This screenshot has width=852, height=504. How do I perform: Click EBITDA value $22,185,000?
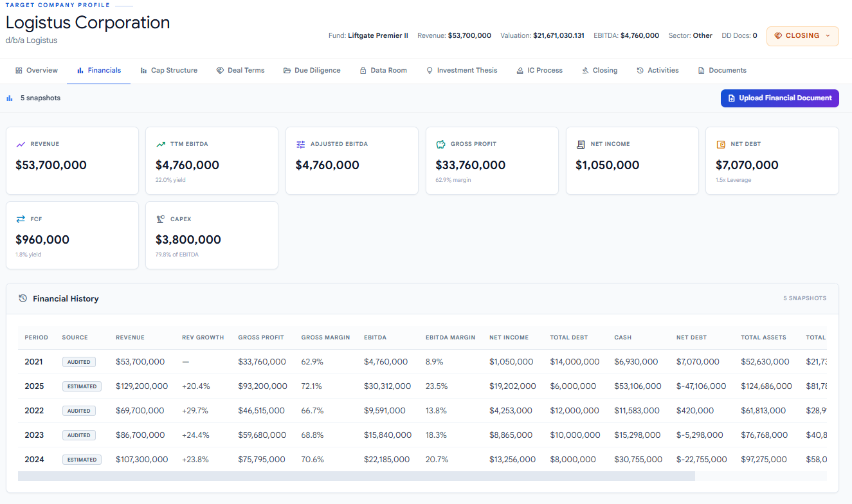coord(387,460)
